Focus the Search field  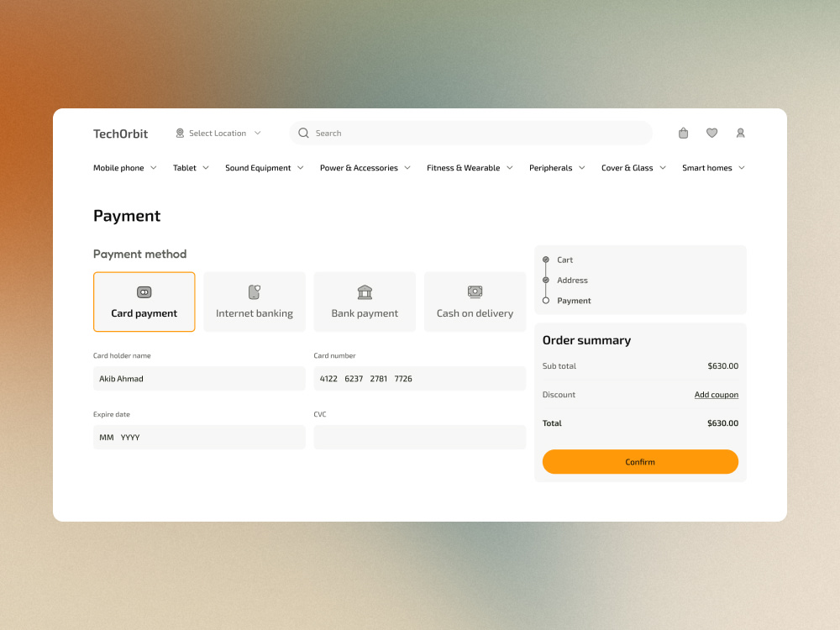[x=471, y=133]
